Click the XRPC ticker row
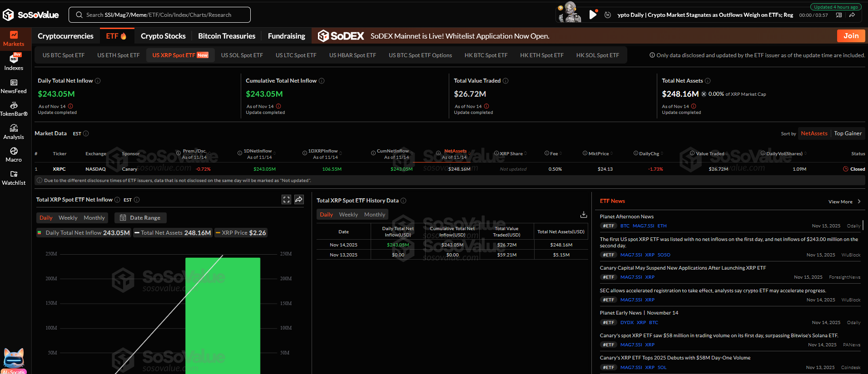This screenshot has width=868, height=374. coord(450,169)
